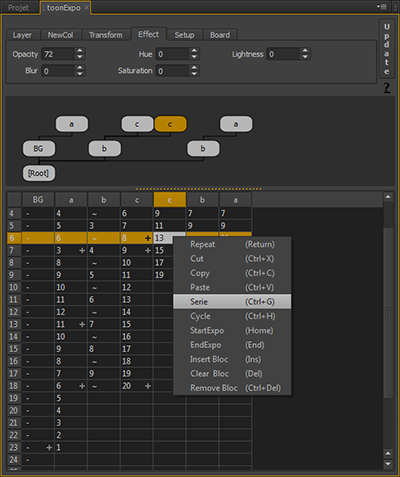This screenshot has height=477, width=400.
Task: Decrease Saturation using down arrow
Action: (194, 74)
